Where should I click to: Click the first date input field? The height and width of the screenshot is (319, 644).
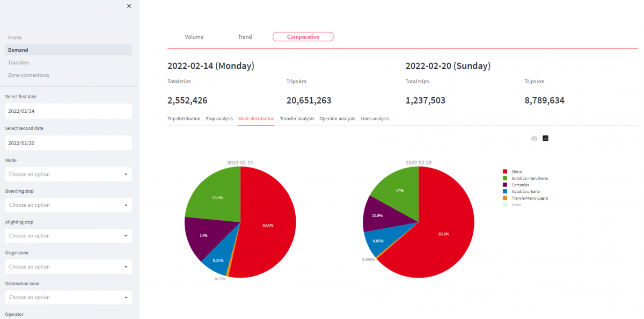click(68, 111)
